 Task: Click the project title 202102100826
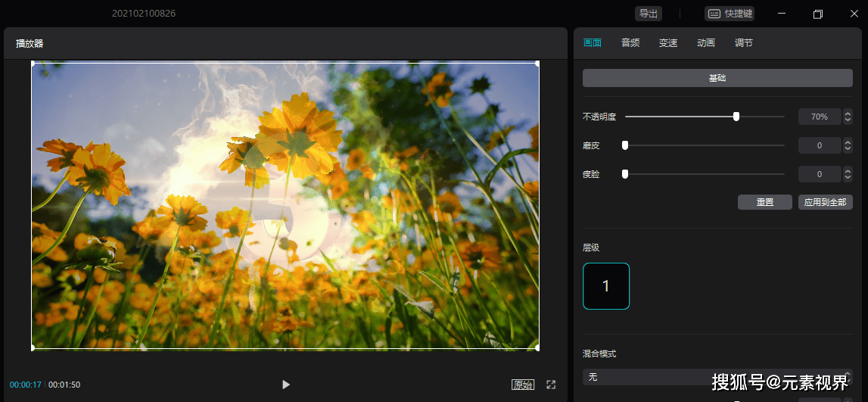coord(144,14)
